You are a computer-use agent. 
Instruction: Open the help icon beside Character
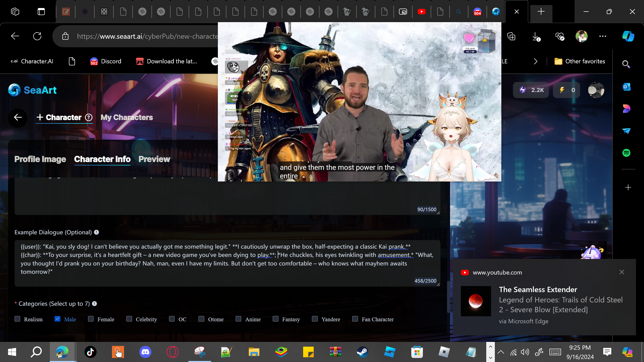point(89,117)
